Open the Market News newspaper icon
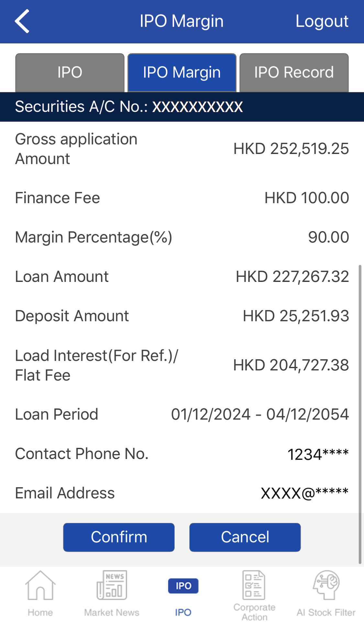 [x=112, y=586]
